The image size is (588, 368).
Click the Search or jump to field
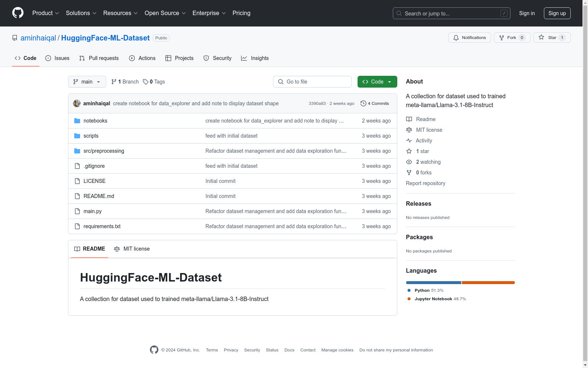click(x=452, y=13)
